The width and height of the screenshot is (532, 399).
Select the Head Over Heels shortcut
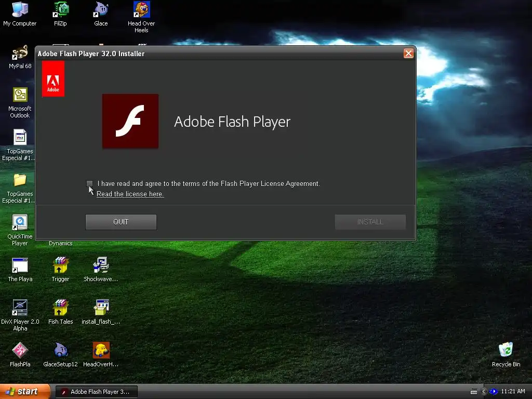[141, 17]
